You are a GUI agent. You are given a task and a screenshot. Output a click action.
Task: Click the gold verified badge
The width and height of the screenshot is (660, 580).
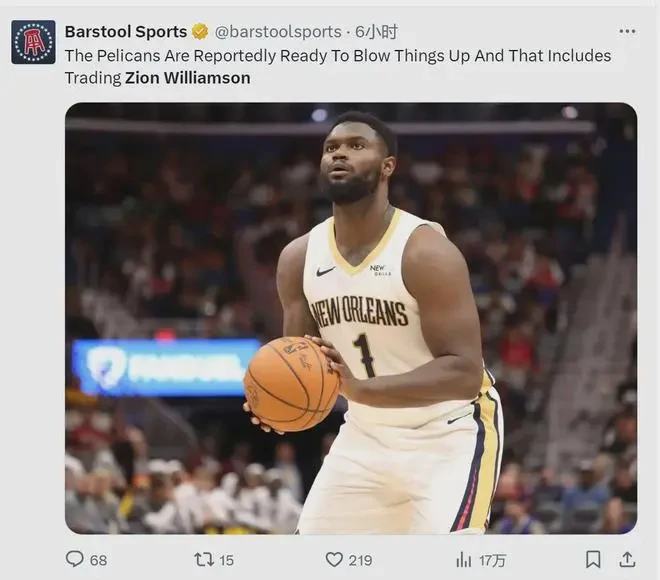[x=200, y=32]
